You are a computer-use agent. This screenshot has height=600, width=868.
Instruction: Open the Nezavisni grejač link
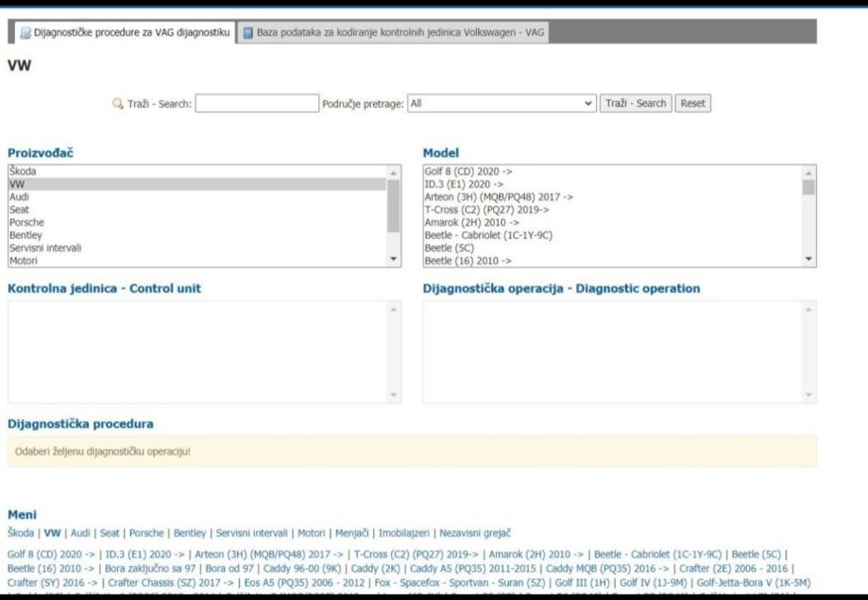pos(474,533)
